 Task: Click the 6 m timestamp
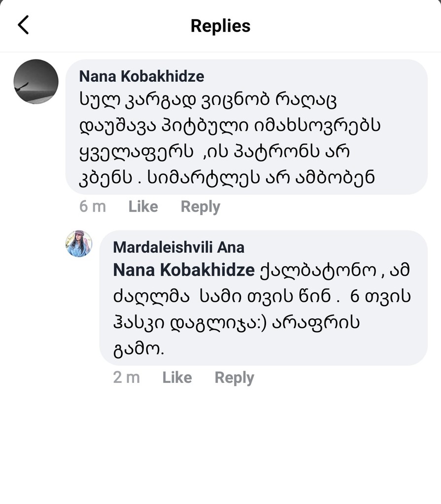point(92,207)
